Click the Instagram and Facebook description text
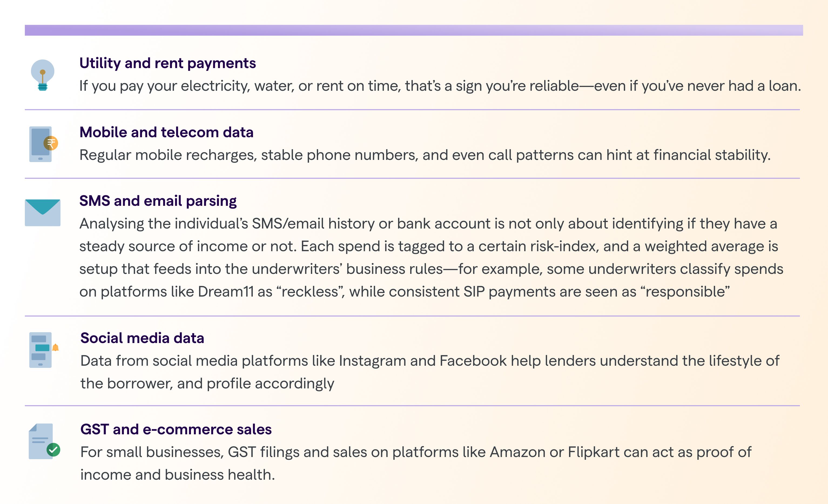 [x=429, y=372]
